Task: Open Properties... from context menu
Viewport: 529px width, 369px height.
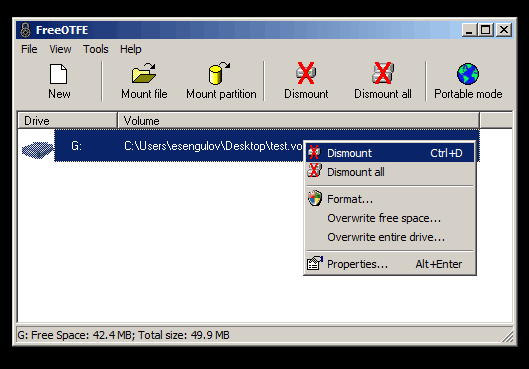Action: click(x=390, y=264)
